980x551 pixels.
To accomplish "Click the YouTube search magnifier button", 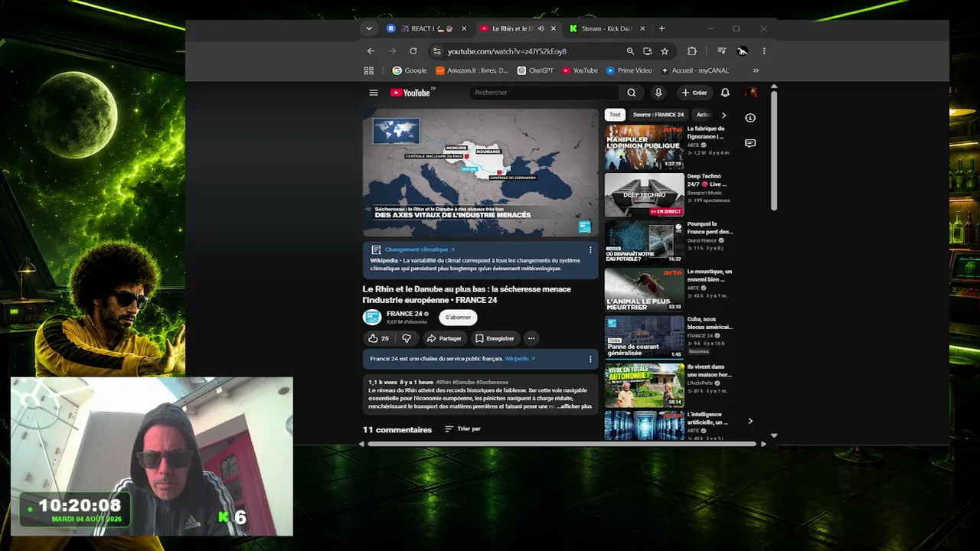I will 632,93.
